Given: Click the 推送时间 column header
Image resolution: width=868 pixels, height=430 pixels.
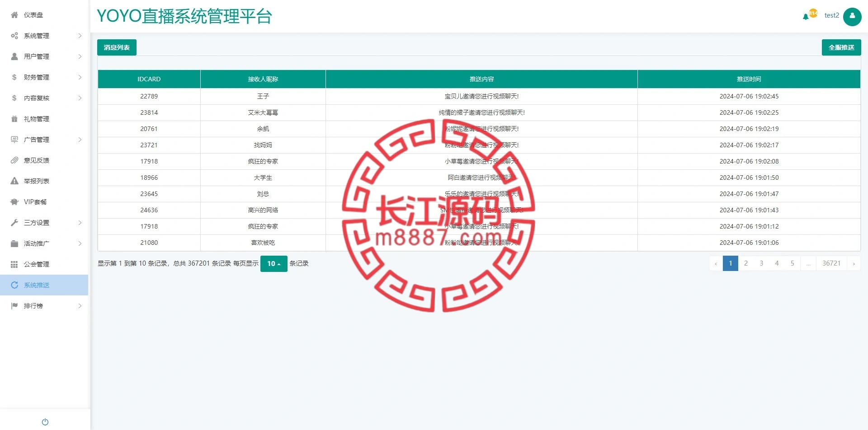Looking at the screenshot, I should pyautogui.click(x=749, y=79).
